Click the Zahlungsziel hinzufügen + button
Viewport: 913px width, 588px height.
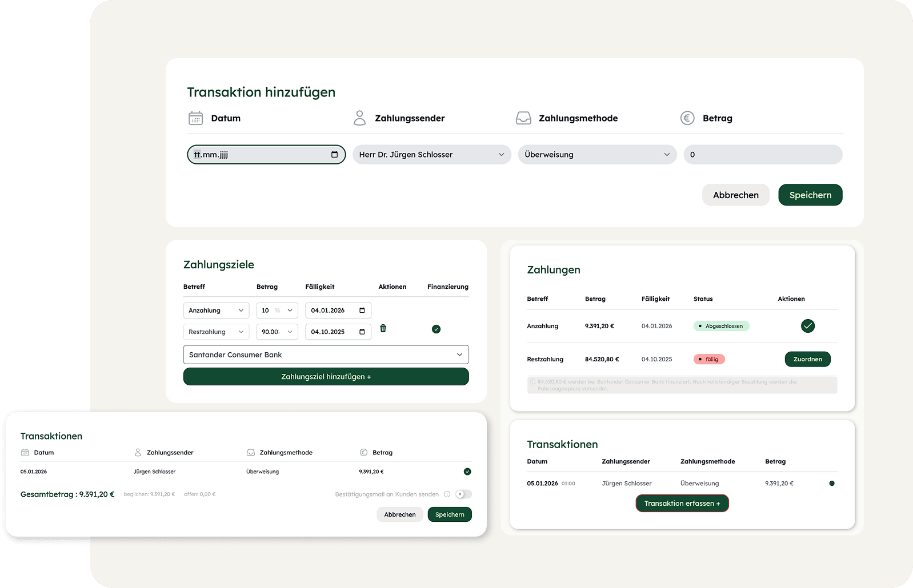[326, 377]
